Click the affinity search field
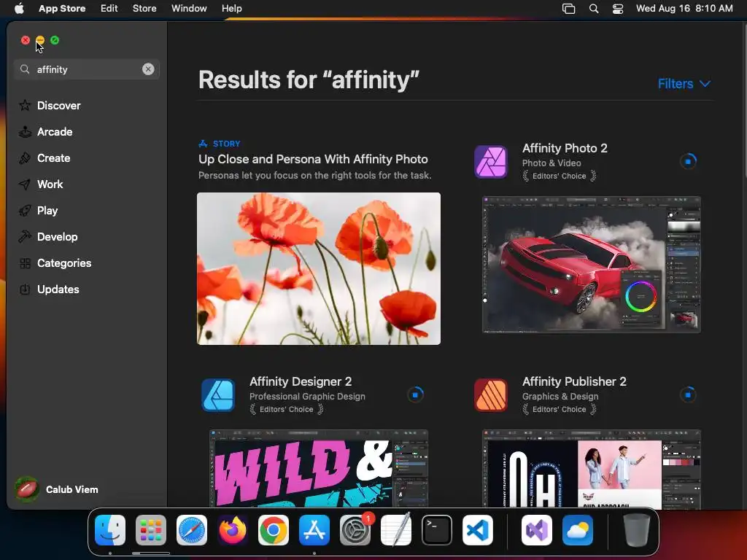Image resolution: width=747 pixels, height=560 pixels. tap(87, 69)
